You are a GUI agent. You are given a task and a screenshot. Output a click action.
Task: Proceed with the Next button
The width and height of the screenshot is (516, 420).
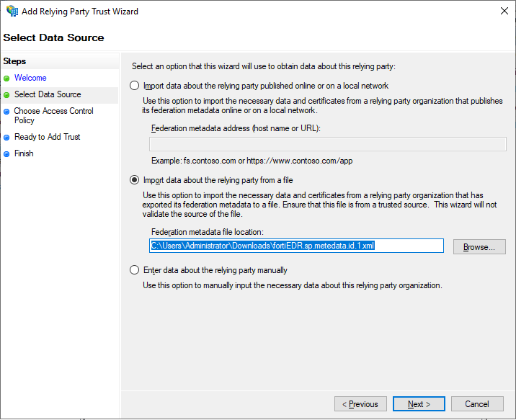coord(419,404)
